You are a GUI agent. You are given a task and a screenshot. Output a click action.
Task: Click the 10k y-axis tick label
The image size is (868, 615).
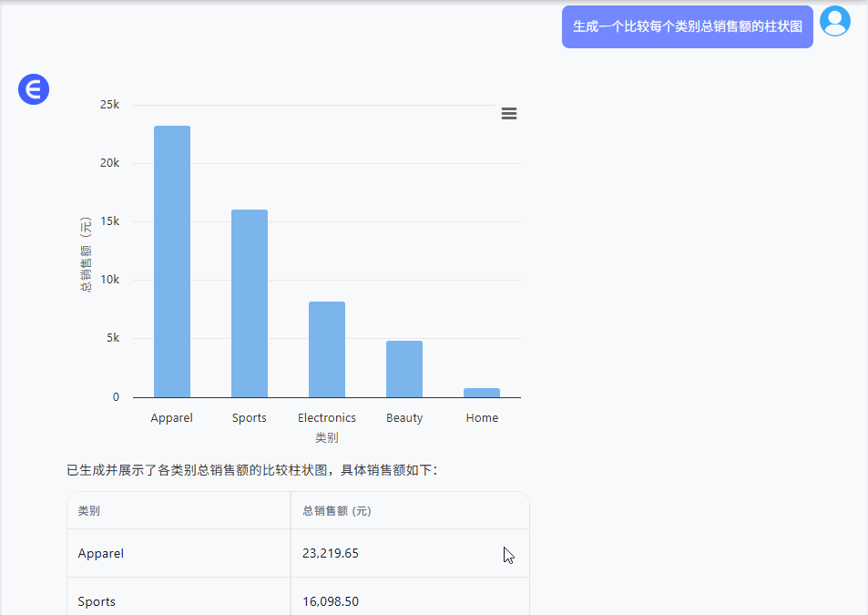pos(109,280)
